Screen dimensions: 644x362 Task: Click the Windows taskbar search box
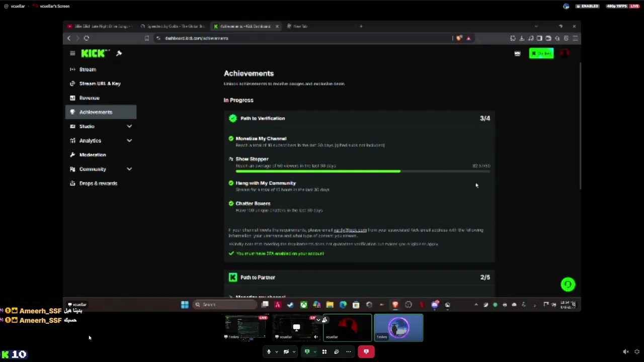[225, 305]
